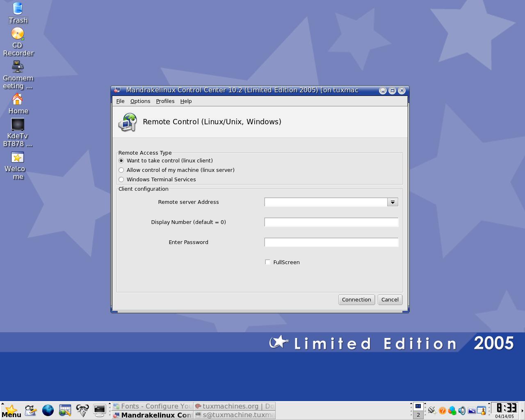Open the speaker volume tray icon
Viewport: 525px width, 420px height.
tap(462, 411)
